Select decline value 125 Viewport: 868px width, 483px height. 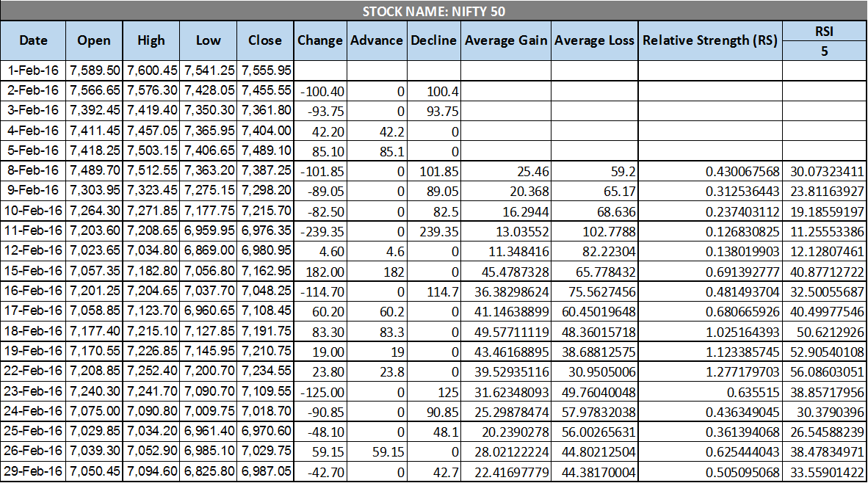(433, 392)
